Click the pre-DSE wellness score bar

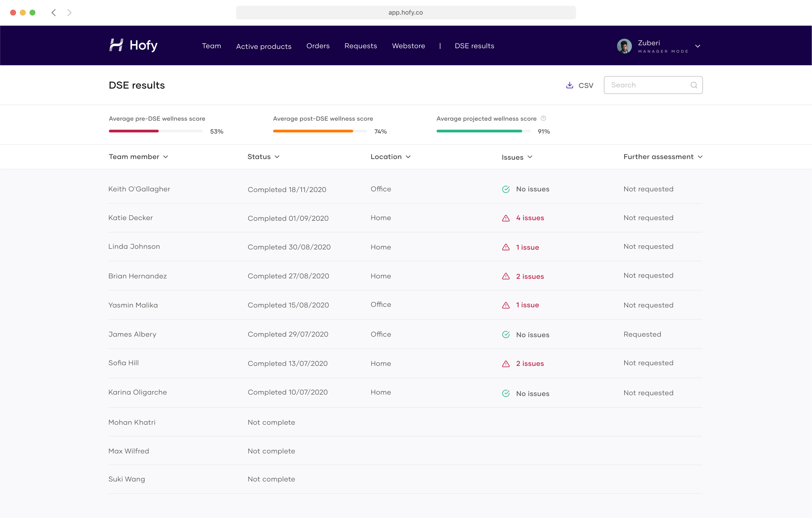155,131
